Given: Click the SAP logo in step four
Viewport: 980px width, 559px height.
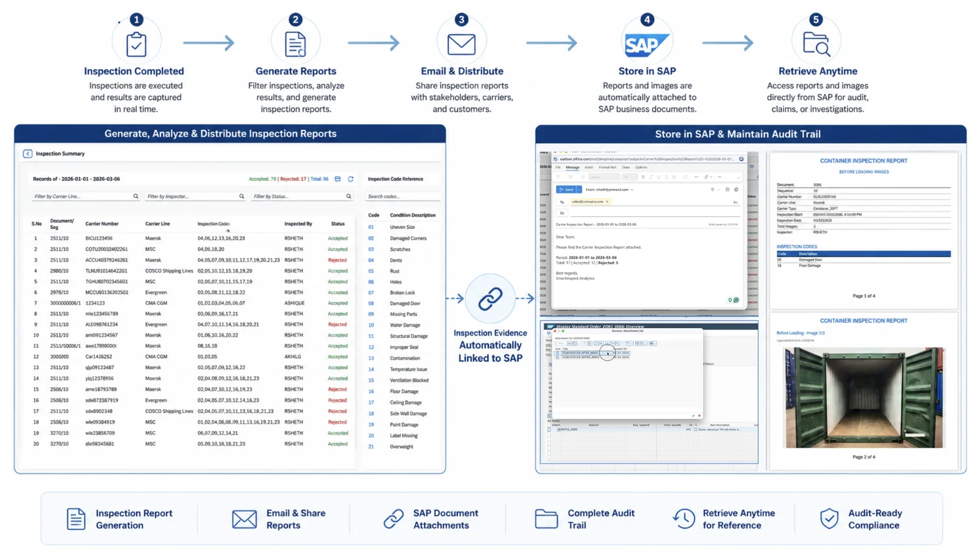Looking at the screenshot, I should point(647,45).
